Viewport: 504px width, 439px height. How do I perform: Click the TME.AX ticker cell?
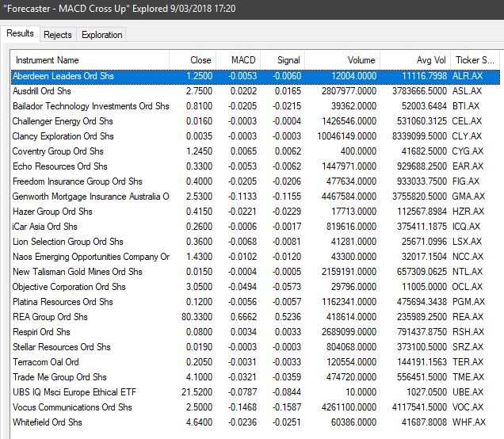pyautogui.click(x=468, y=377)
